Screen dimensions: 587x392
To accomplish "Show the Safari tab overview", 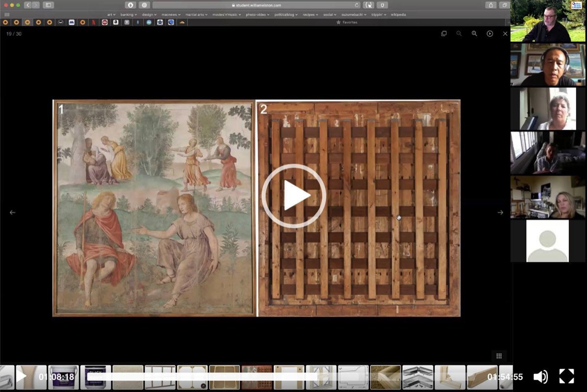I will 504,5.
